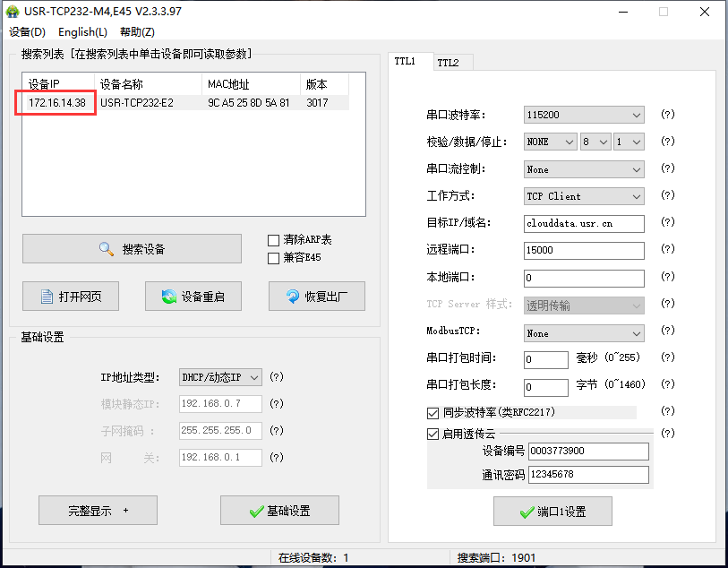728x568 pixels.
Task: Click the 目标IP/域名 input field
Action: 583,223
